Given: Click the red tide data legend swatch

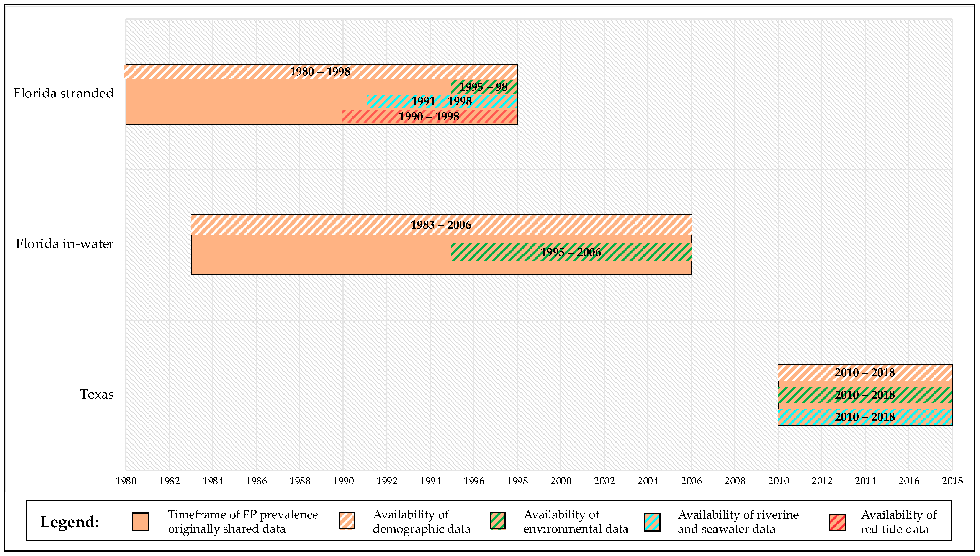Looking at the screenshot, I should coord(837,522).
